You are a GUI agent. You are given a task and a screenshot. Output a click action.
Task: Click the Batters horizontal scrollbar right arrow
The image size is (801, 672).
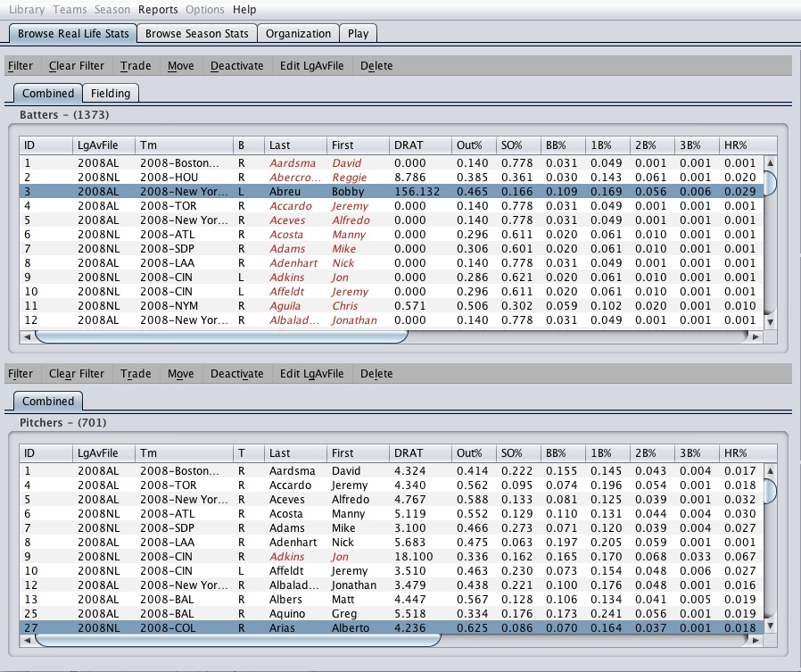pyautogui.click(x=756, y=336)
